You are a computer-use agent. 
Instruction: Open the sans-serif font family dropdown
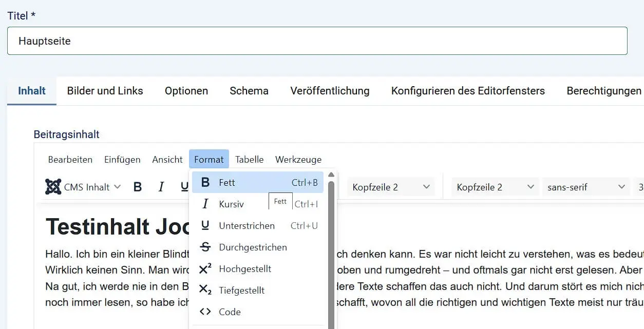point(585,186)
